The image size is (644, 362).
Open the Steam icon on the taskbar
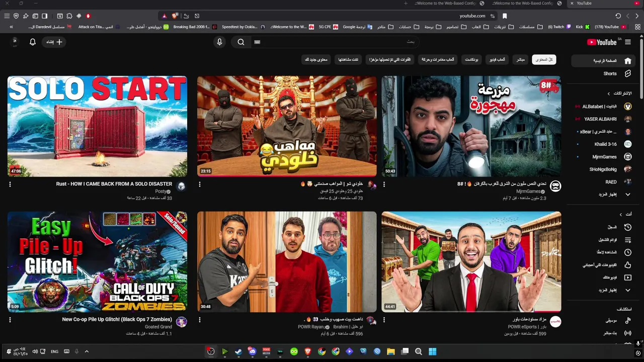coord(238,352)
